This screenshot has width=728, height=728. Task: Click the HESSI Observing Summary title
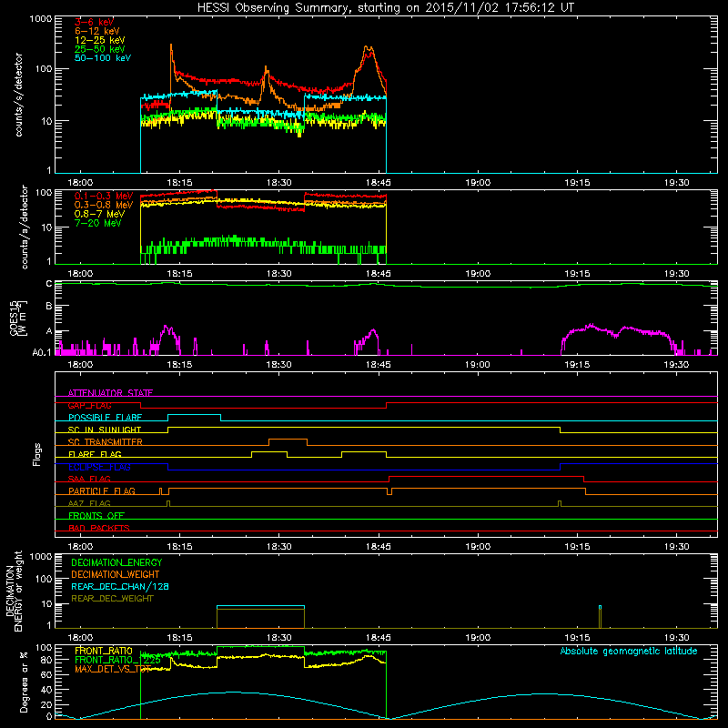coord(385,7)
